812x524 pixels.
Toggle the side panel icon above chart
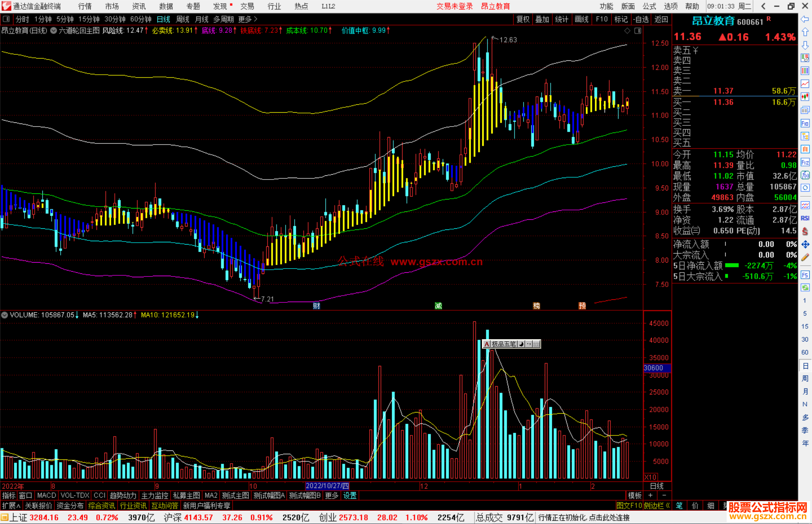[638, 31]
